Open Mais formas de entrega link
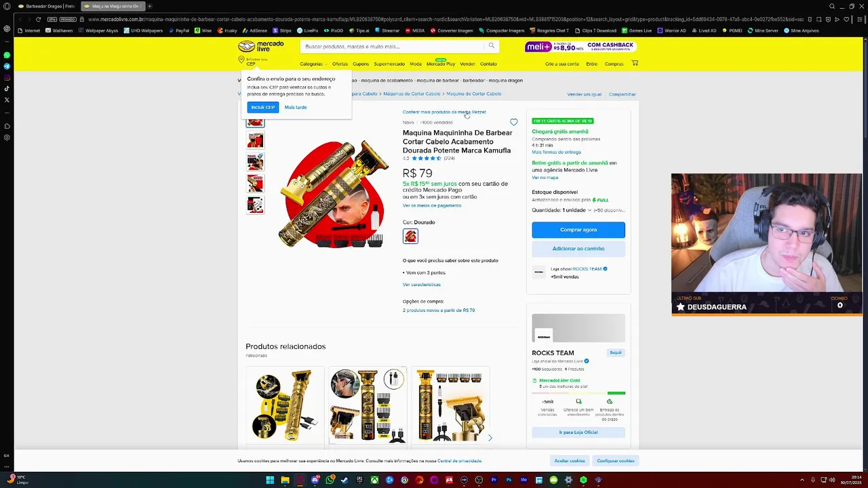Viewport: 868px width, 488px height. (556, 152)
